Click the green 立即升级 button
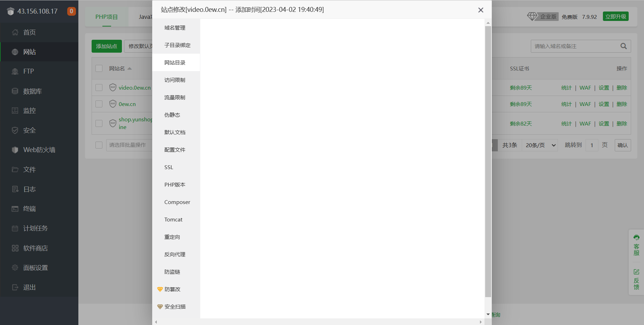 (x=616, y=16)
